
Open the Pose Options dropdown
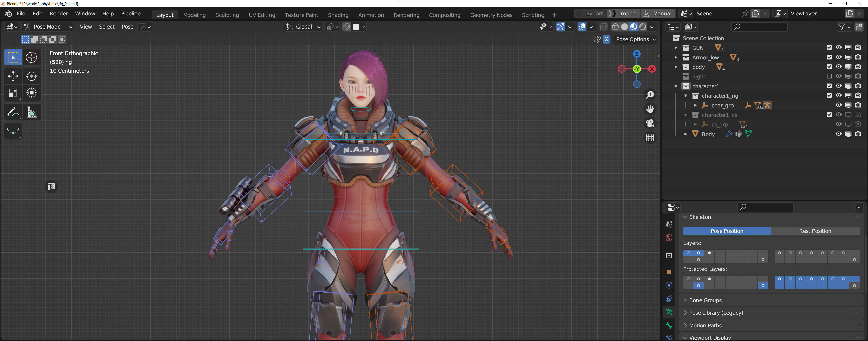635,39
